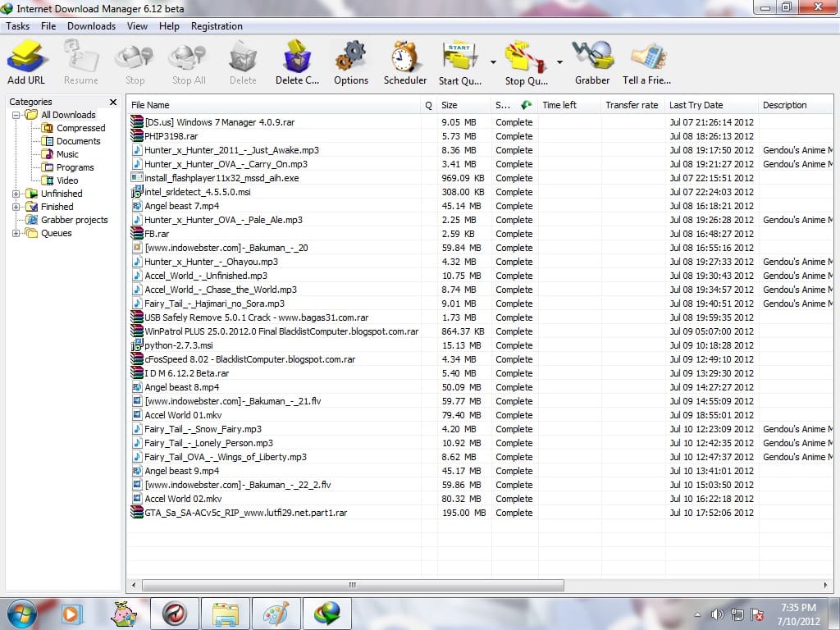Launch the site Grabber
840x630 pixels.
(x=592, y=59)
